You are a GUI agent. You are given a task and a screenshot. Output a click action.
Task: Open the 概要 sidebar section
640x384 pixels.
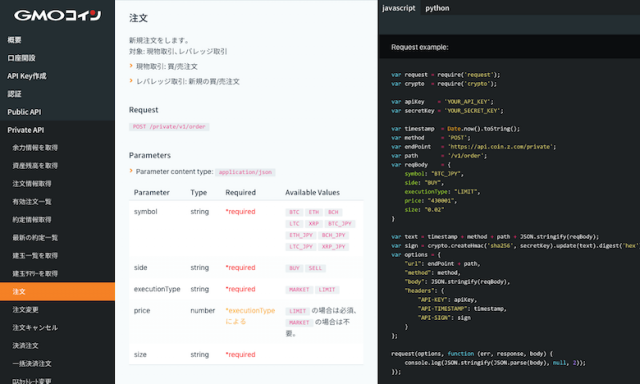14,40
